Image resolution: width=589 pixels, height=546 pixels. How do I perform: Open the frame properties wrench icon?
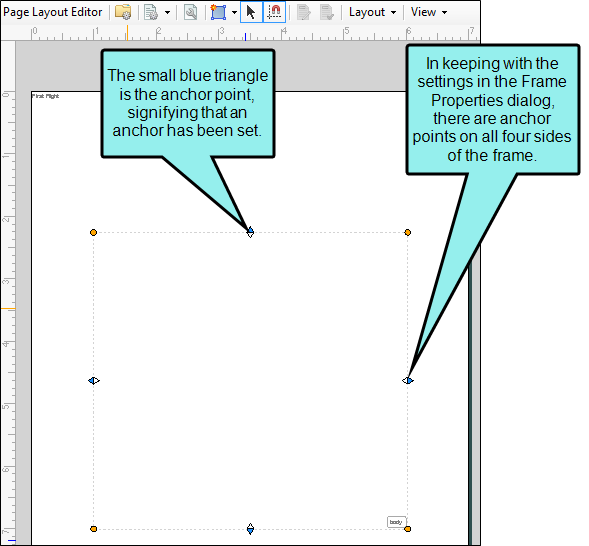point(191,12)
